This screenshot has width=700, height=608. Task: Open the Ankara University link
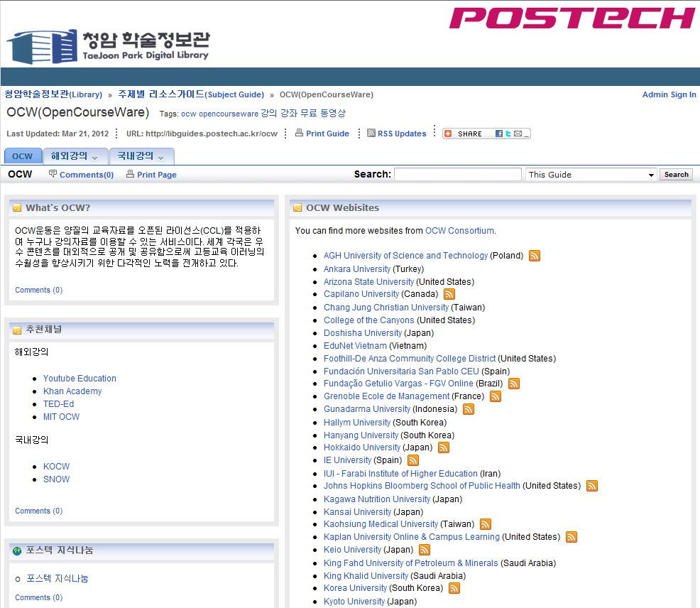357,269
